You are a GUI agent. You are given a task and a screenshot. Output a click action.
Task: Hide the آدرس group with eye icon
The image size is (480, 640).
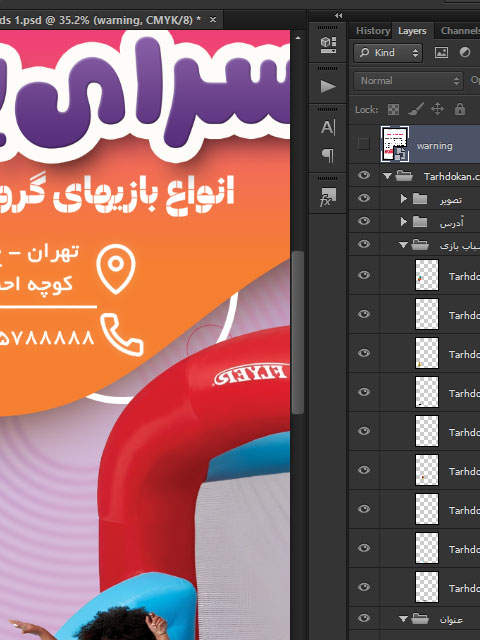[364, 221]
